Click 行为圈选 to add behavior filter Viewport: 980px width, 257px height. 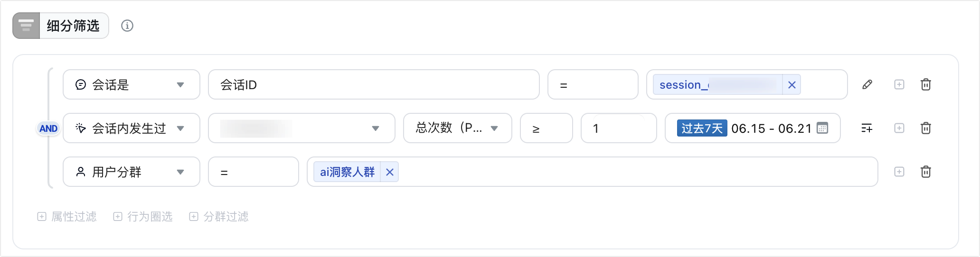143,217
